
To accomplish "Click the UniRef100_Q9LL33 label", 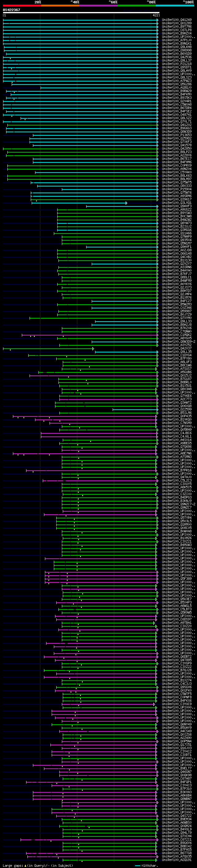I will (x=177, y=321).
